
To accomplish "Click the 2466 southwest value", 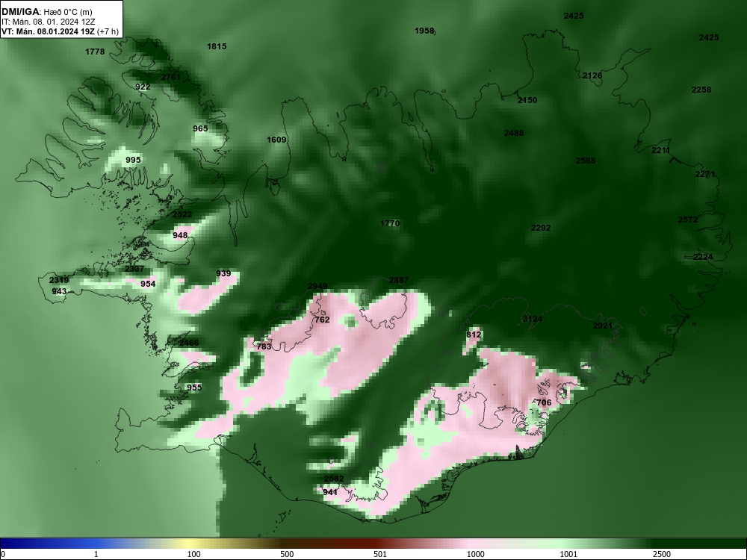I will click(189, 343).
